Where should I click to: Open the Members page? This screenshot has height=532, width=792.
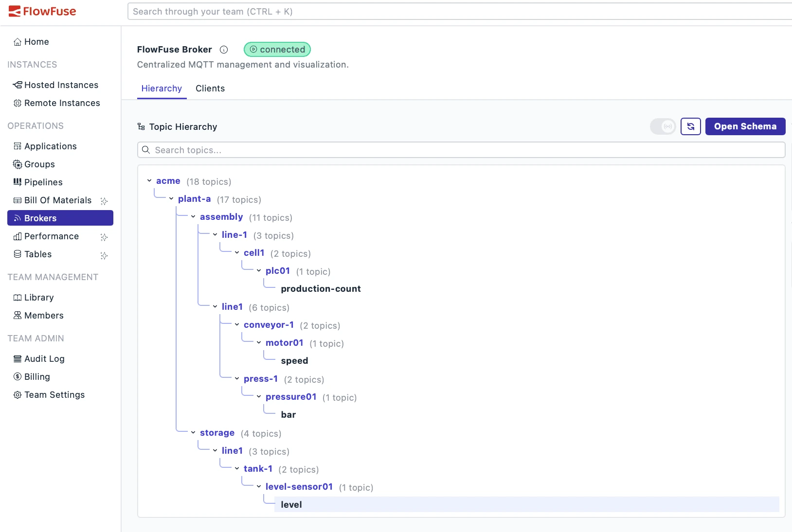60,316
